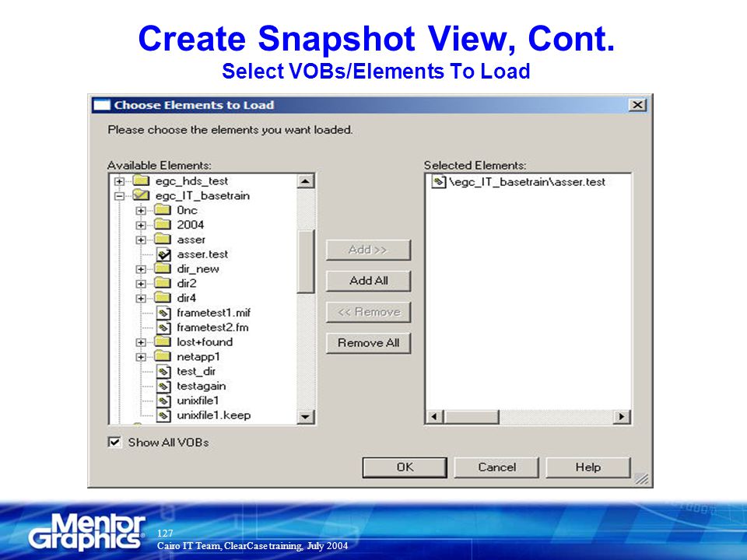Click the dir2 folder icon

click(163, 283)
